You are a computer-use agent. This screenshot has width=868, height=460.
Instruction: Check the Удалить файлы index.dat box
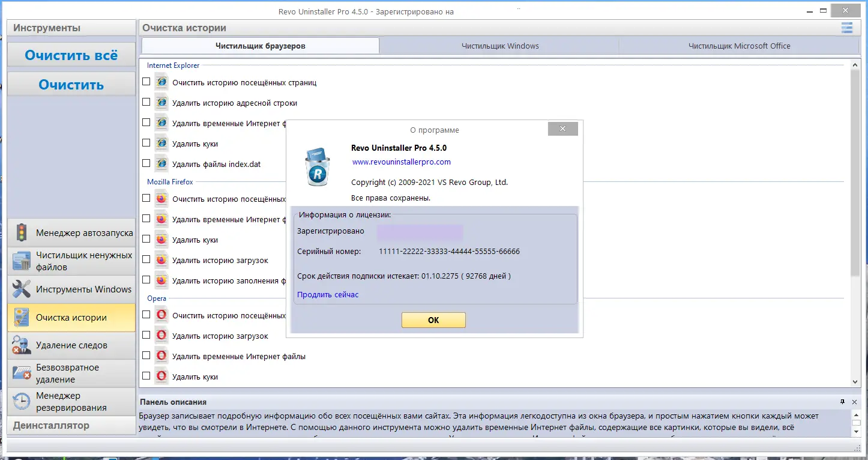point(146,163)
